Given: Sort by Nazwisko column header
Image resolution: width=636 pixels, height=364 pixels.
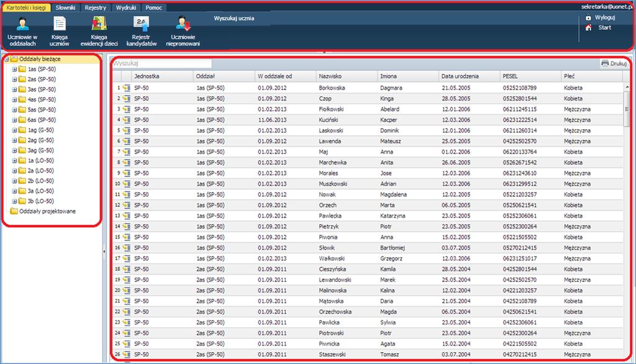Looking at the screenshot, I should [x=346, y=76].
